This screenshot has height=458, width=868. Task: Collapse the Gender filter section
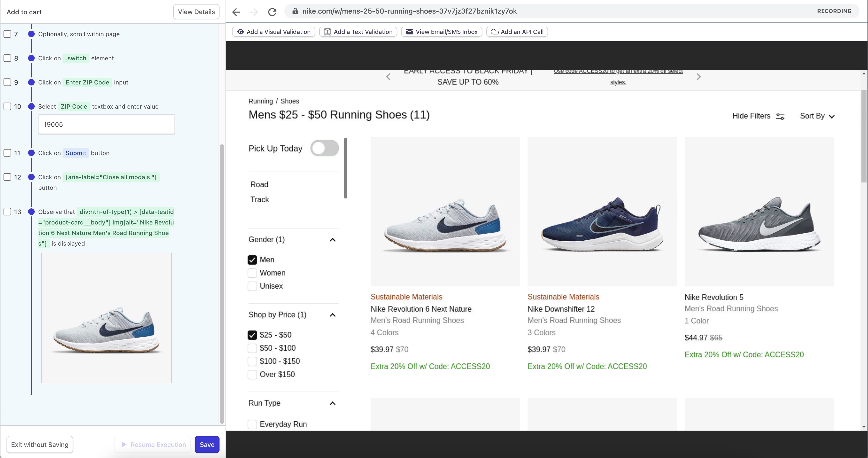pyautogui.click(x=332, y=240)
